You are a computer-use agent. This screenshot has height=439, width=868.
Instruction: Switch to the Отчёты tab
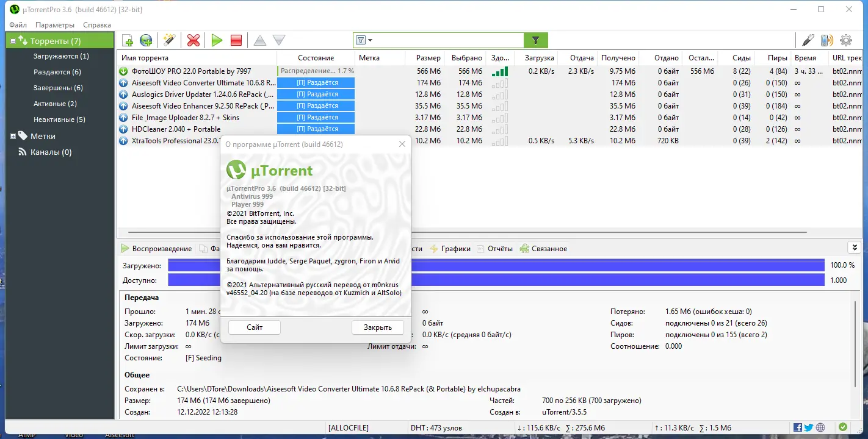pos(495,249)
